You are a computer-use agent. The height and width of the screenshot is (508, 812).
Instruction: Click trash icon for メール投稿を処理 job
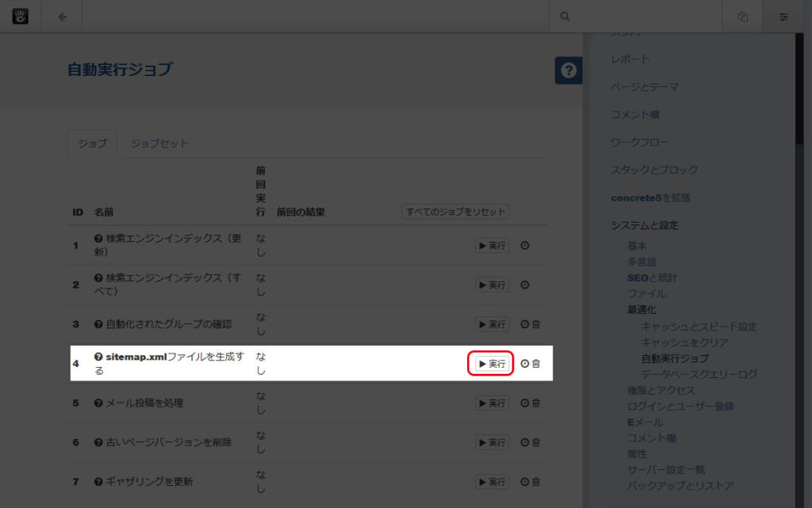[536, 403]
